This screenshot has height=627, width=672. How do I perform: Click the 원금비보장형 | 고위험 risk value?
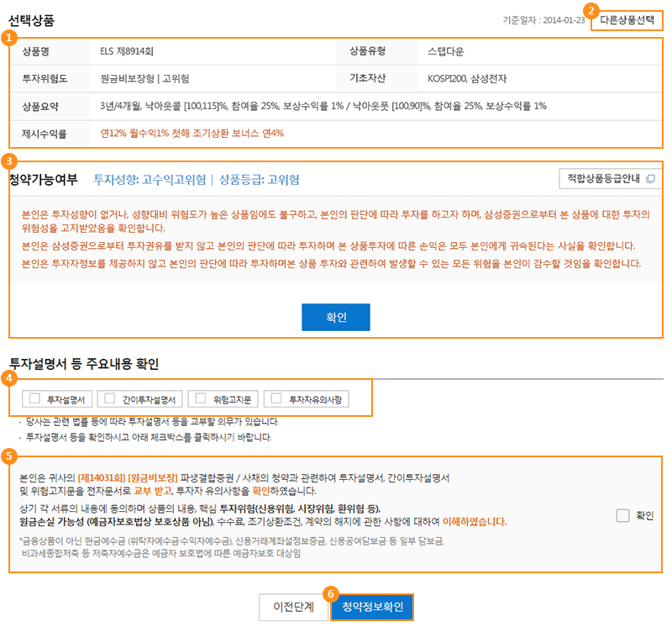pyautogui.click(x=144, y=78)
